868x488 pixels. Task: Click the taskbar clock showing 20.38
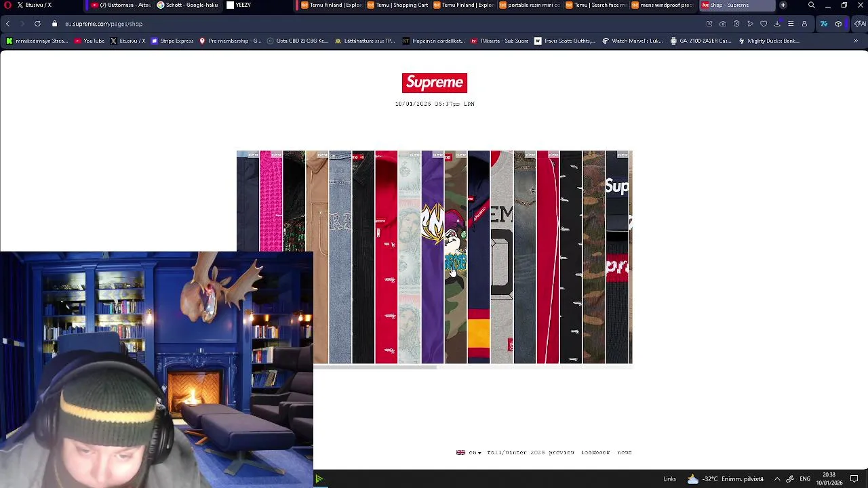pos(829,479)
